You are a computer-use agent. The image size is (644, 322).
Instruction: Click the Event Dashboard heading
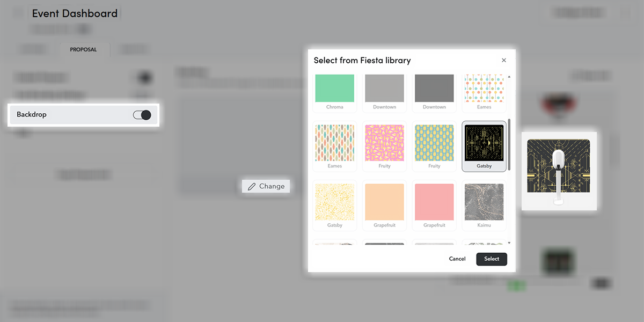75,13
